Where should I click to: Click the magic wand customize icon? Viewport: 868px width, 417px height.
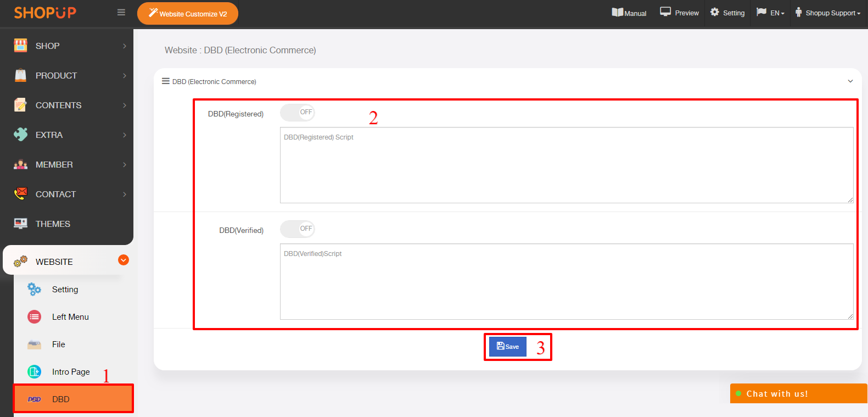[x=153, y=13]
